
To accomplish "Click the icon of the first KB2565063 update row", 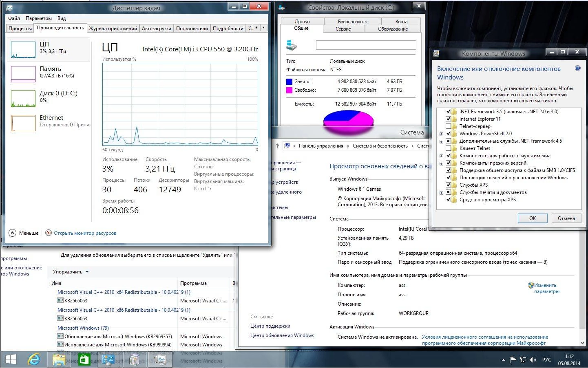I will (x=60, y=300).
